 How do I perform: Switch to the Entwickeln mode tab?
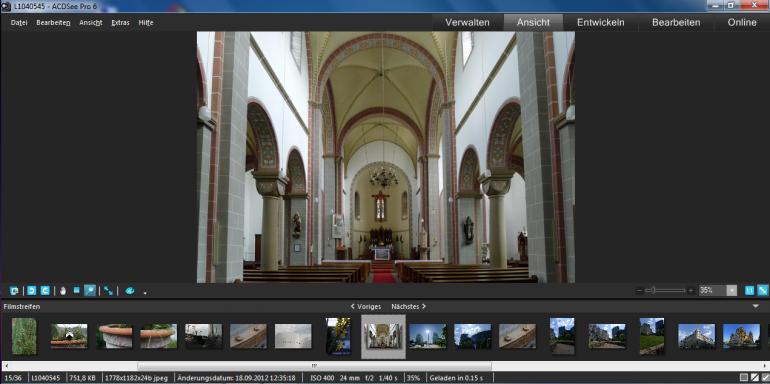click(601, 23)
